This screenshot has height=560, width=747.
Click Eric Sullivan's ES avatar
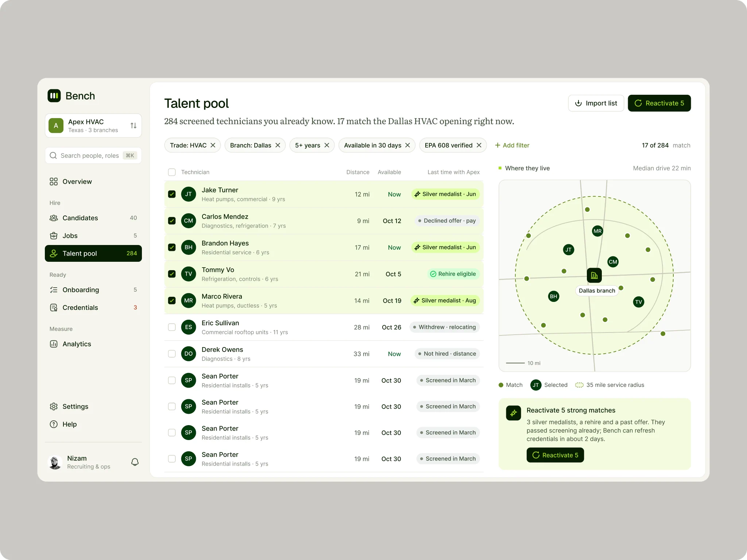[x=189, y=327]
